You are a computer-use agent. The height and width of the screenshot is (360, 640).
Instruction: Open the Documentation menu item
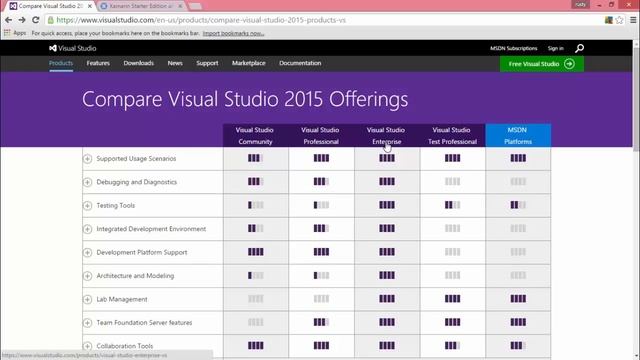click(300, 63)
